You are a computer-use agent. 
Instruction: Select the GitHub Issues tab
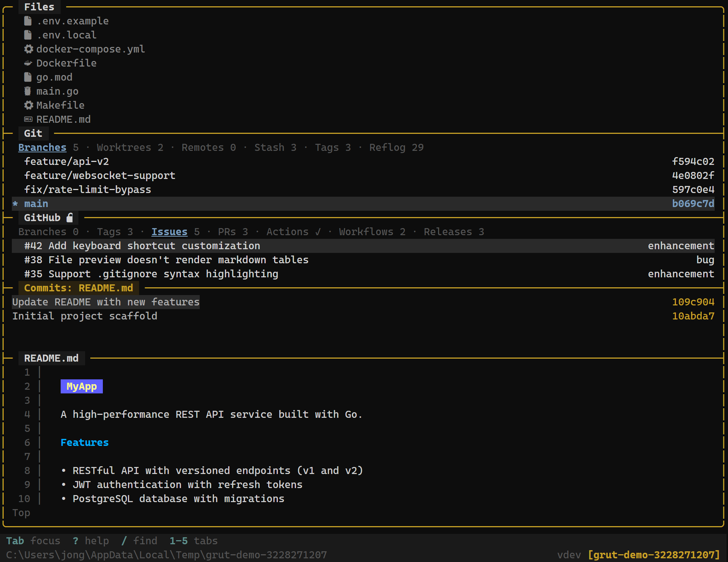[176, 232]
